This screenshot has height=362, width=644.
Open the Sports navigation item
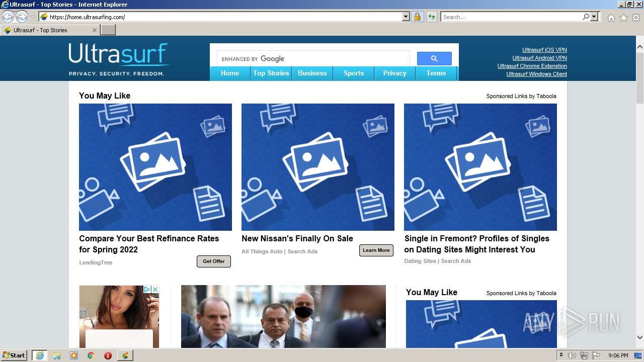(x=354, y=73)
